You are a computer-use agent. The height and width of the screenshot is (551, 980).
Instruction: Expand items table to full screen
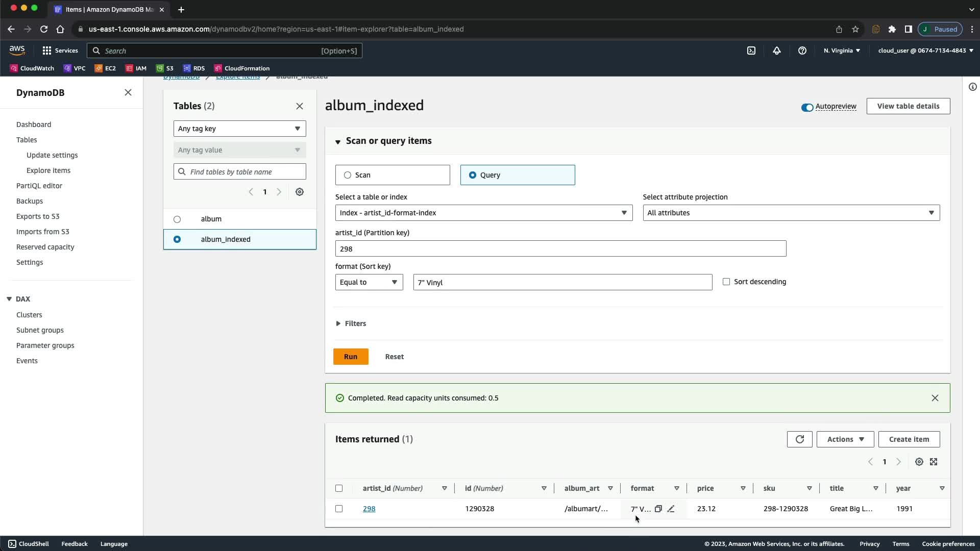934,462
